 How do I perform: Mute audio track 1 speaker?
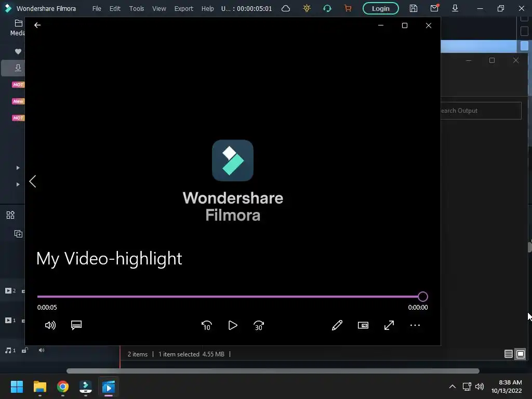click(42, 350)
